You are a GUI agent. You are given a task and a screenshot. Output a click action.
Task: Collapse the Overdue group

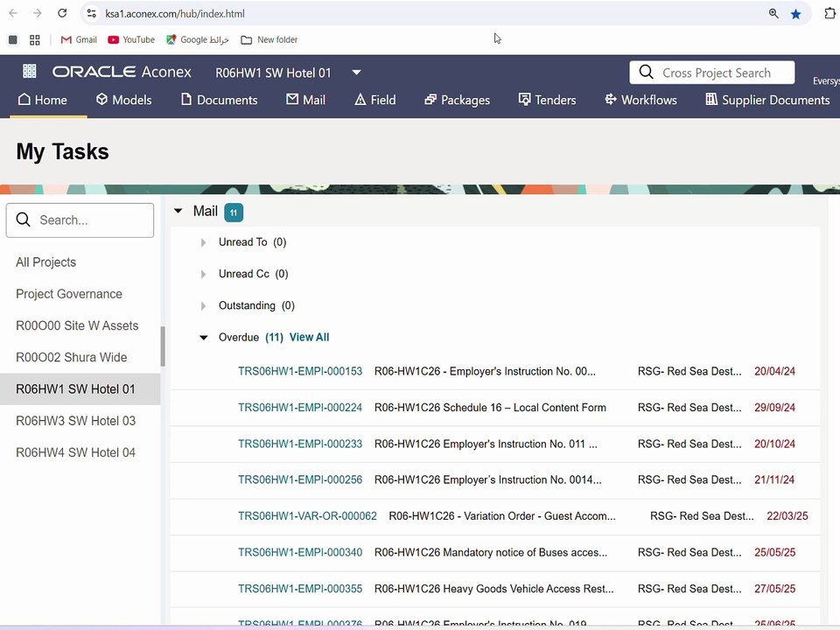(204, 338)
